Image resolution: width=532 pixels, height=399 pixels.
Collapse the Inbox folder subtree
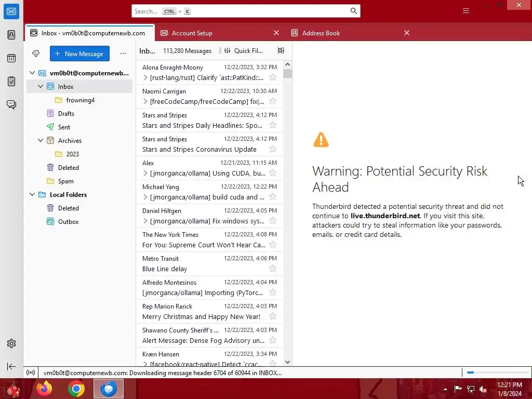tap(41, 87)
